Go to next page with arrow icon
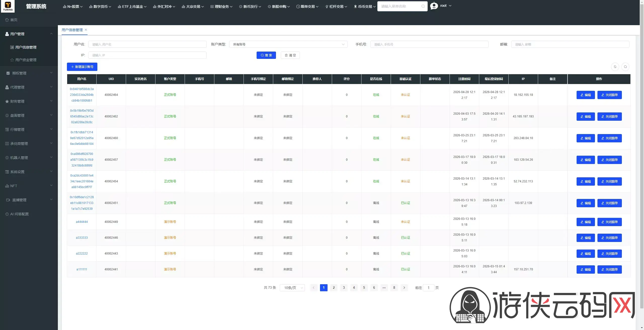Viewport: 644px width, 330px height. pos(404,287)
